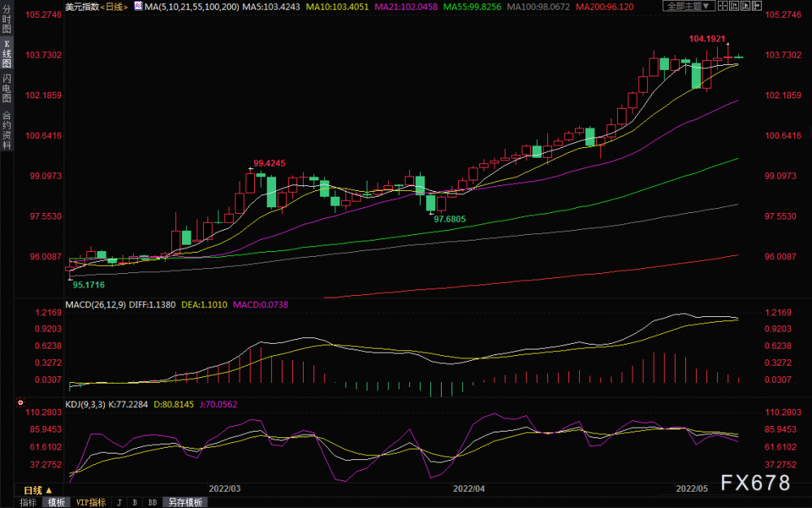Click the left KDJ axis value 37.2752
Viewport: 812px width, 508px height.
click(46, 465)
